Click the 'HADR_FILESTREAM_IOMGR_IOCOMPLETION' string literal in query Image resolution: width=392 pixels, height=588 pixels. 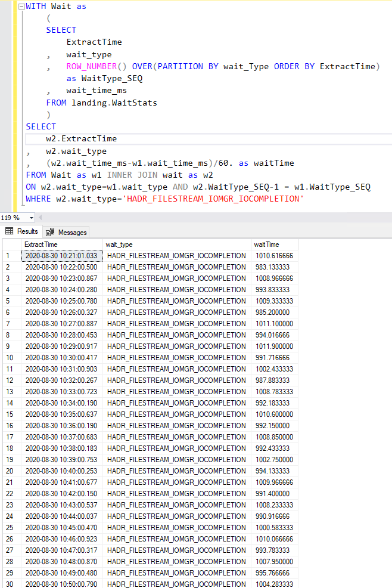[213, 199]
